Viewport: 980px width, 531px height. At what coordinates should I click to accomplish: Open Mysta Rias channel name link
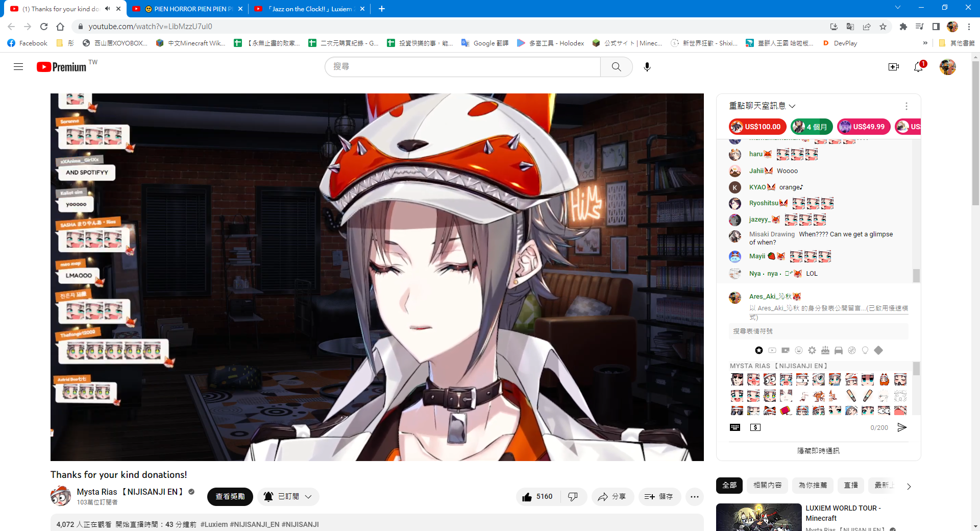(x=130, y=492)
